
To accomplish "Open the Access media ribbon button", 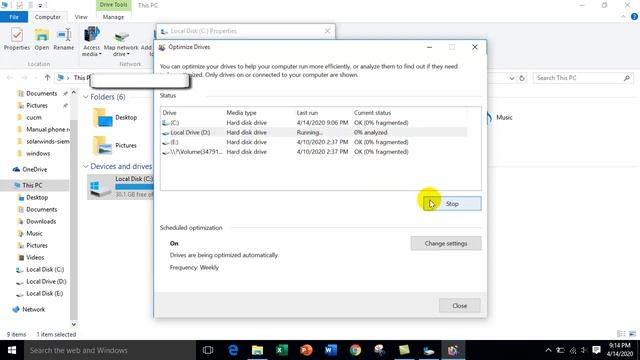I will [x=91, y=42].
